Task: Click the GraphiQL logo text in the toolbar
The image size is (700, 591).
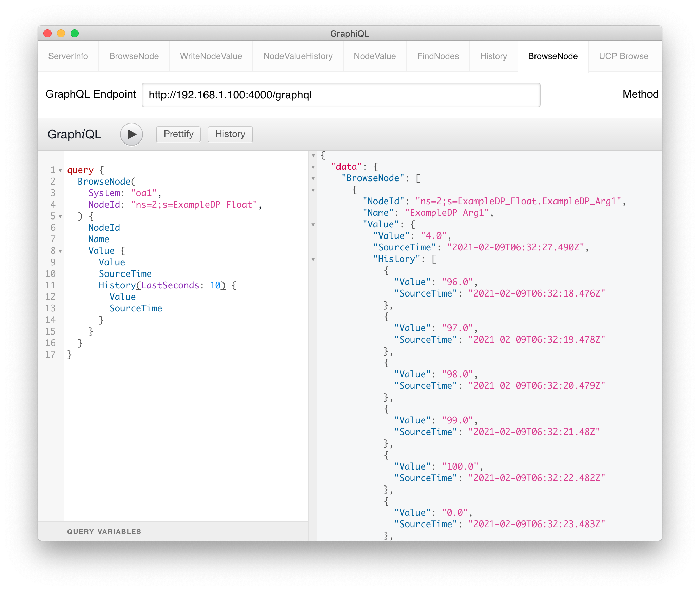Action: tap(74, 134)
